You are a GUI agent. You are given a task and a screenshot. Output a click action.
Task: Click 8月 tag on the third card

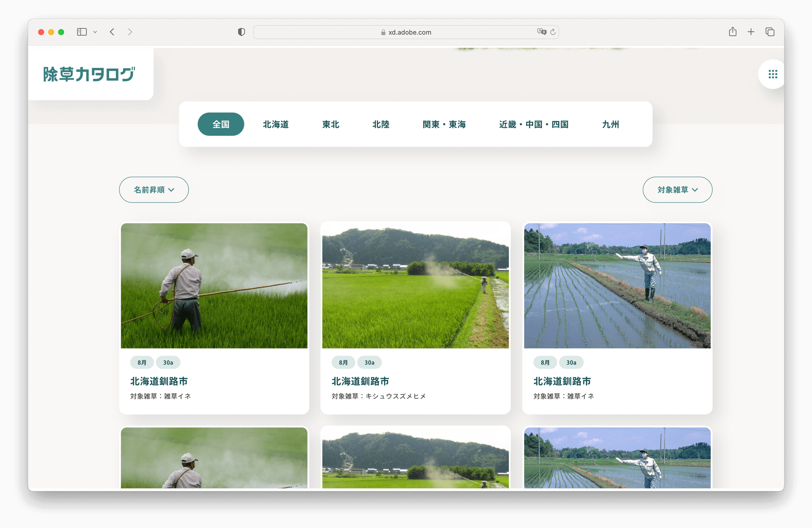tap(545, 362)
